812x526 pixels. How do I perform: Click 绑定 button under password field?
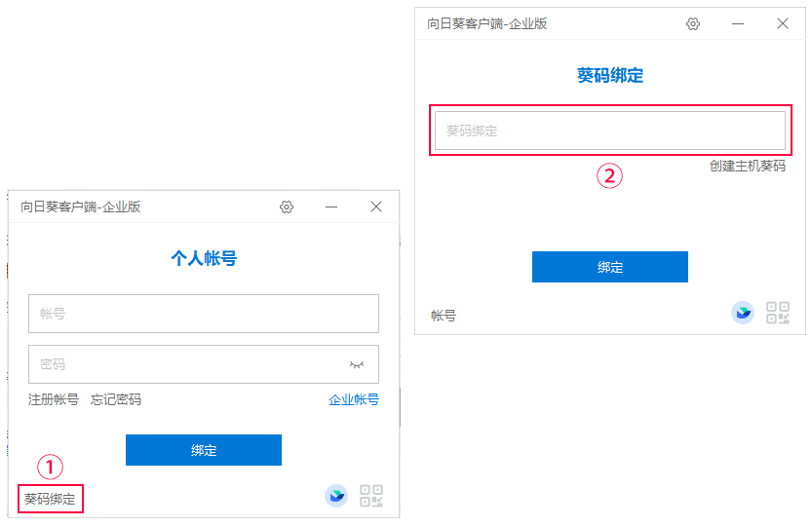pos(204,450)
